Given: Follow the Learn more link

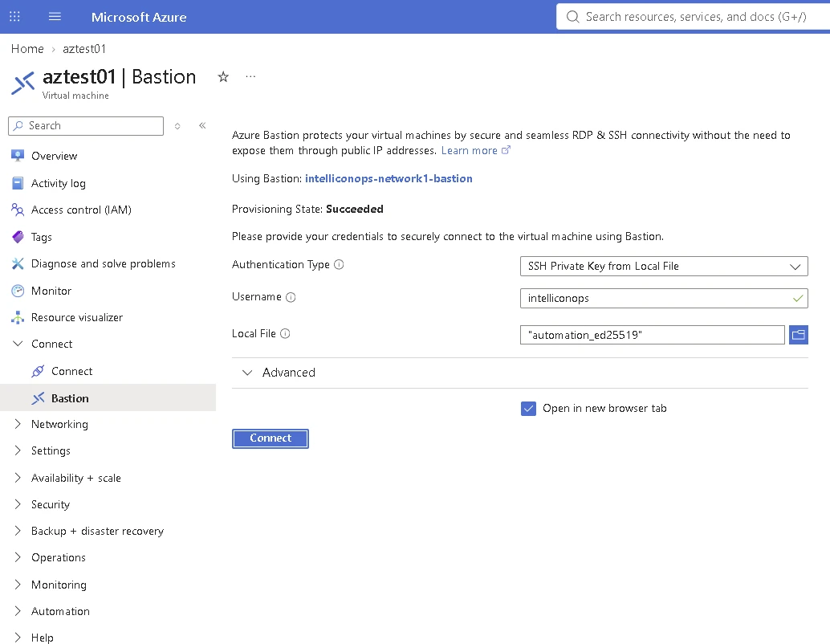Looking at the screenshot, I should pos(469,150).
